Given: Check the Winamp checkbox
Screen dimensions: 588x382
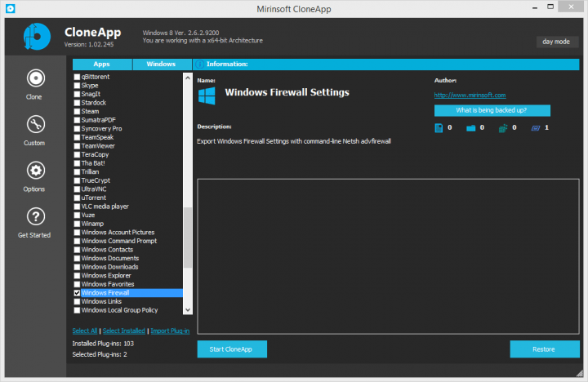Looking at the screenshot, I should tap(77, 224).
